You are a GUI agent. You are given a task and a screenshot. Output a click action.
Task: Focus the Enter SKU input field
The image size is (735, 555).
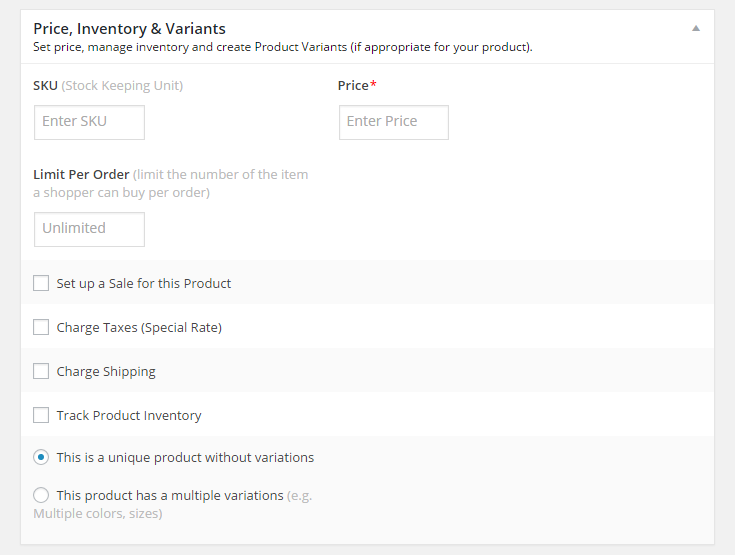coord(89,122)
